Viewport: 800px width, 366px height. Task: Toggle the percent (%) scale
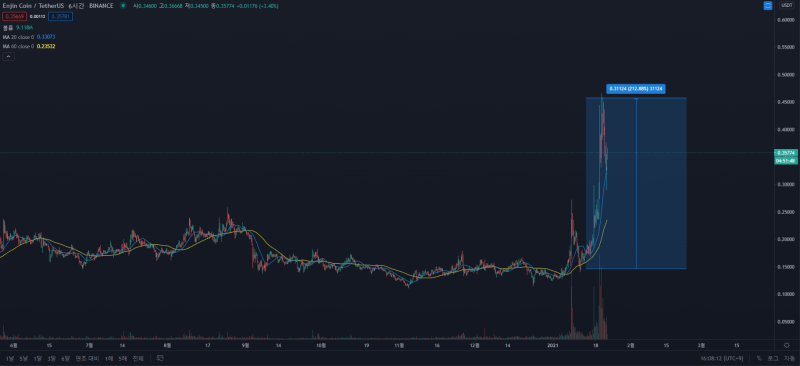tap(759, 358)
